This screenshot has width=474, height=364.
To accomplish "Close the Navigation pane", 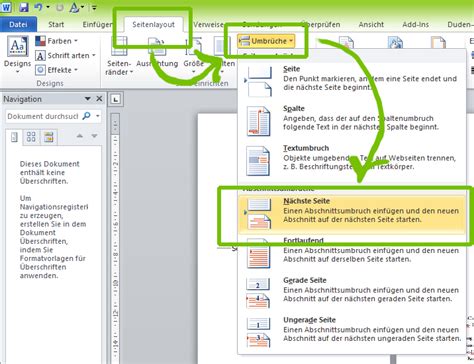I will point(99,99).
